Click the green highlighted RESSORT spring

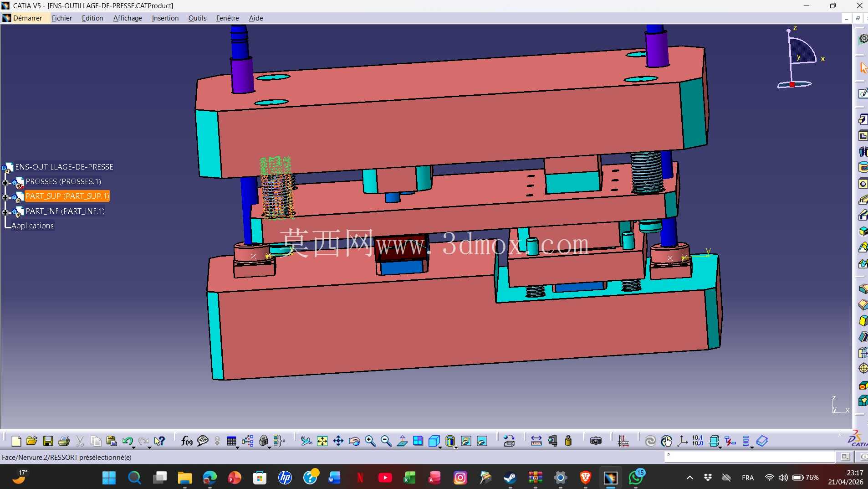(277, 187)
